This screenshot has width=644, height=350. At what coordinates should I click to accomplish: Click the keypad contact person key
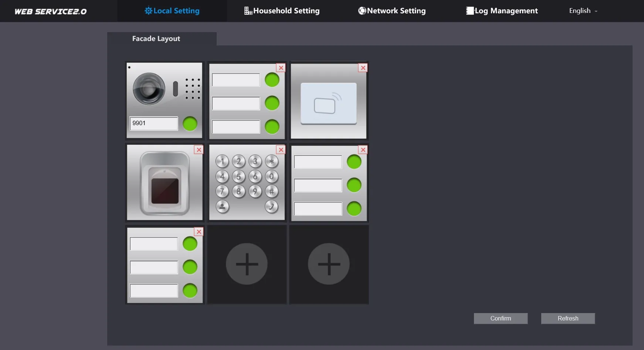click(222, 206)
